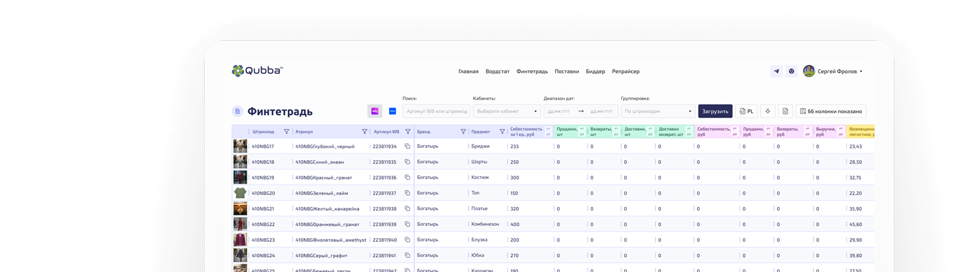Viewport: 980px width, 272px height.
Task: Expand the Группировка dropdown
Action: pyautogui.click(x=657, y=112)
